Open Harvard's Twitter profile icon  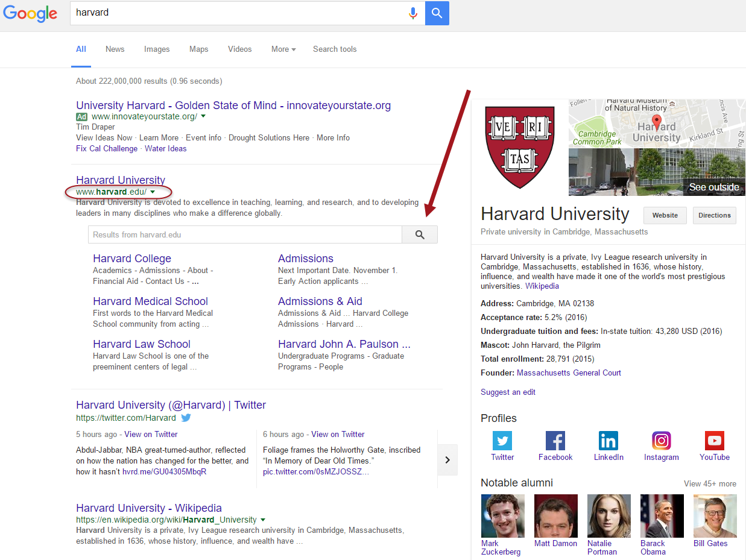[x=502, y=441]
